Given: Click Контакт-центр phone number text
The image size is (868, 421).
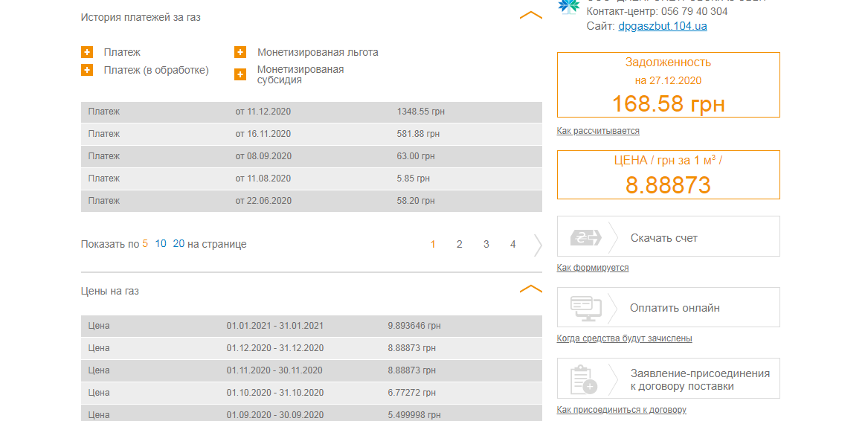Looking at the screenshot, I should [x=657, y=11].
